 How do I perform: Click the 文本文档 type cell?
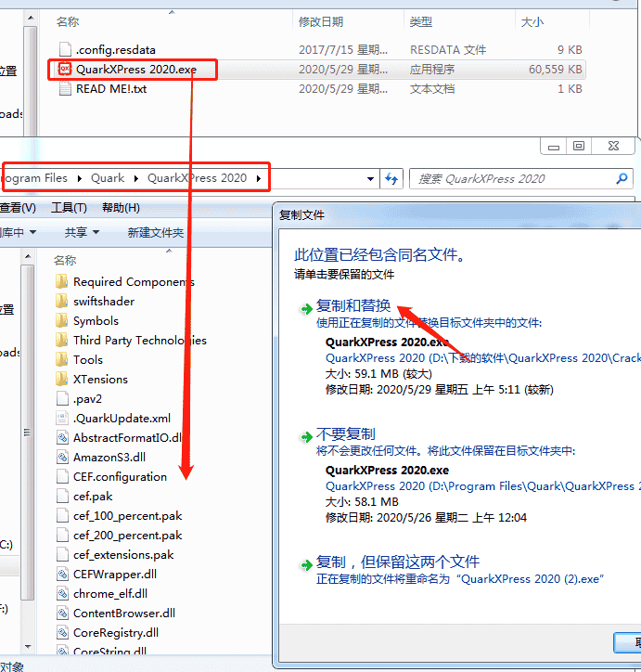432,89
